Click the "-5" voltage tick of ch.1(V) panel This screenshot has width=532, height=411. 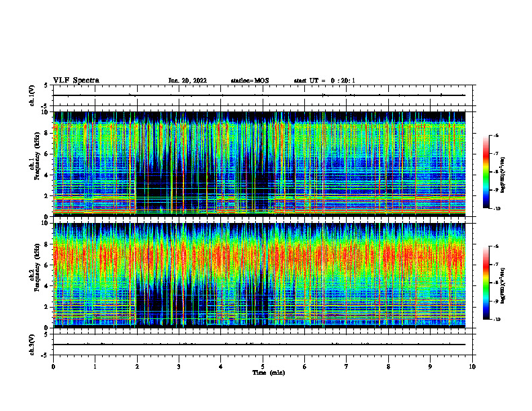click(x=45, y=106)
